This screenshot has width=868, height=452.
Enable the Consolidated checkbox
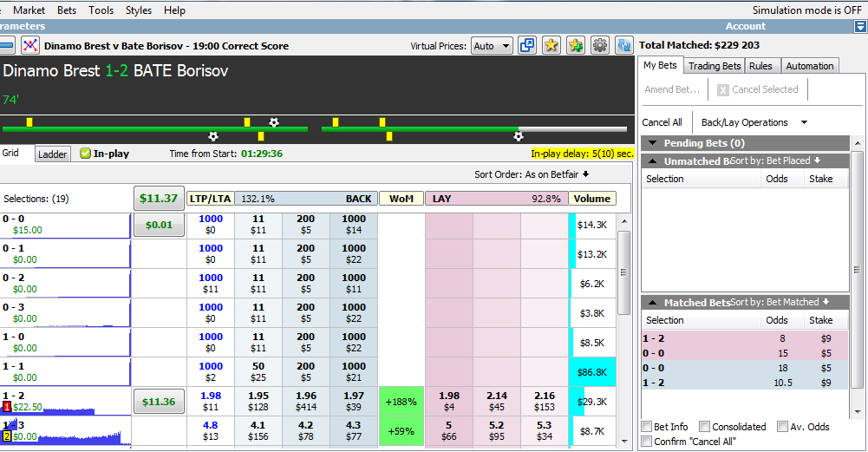click(x=704, y=427)
